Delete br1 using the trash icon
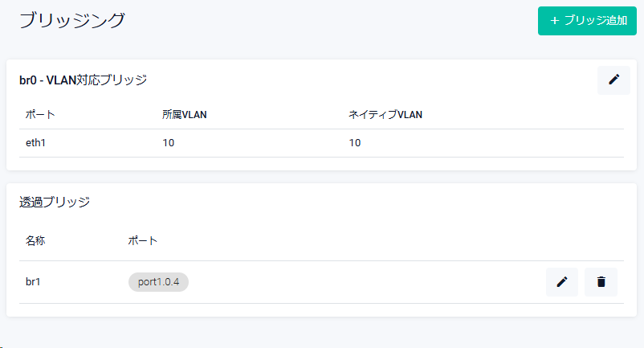 [x=601, y=282]
